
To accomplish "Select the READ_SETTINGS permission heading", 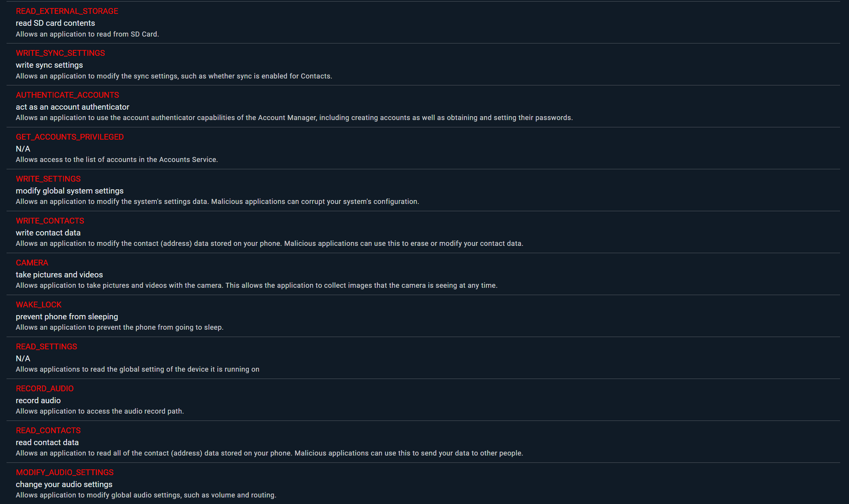I will [47, 347].
